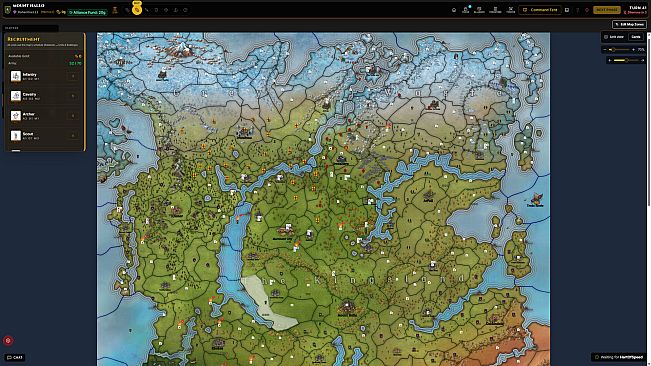Viewport: 651px width, 366px height.
Task: Open the icon with teal notification dot
Action: pyautogui.click(x=466, y=10)
